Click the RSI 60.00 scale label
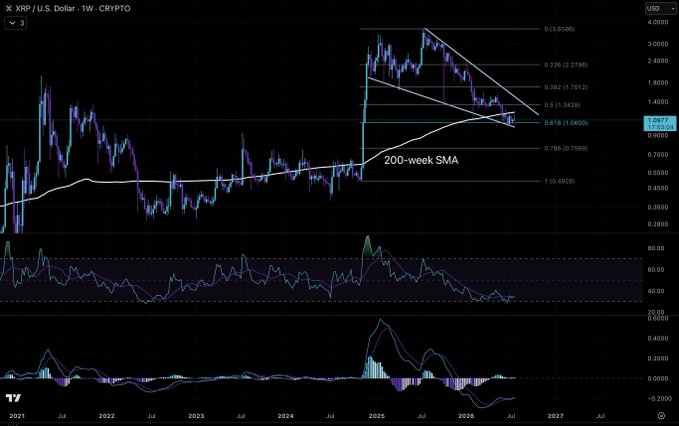This screenshot has width=679, height=426. (656, 270)
